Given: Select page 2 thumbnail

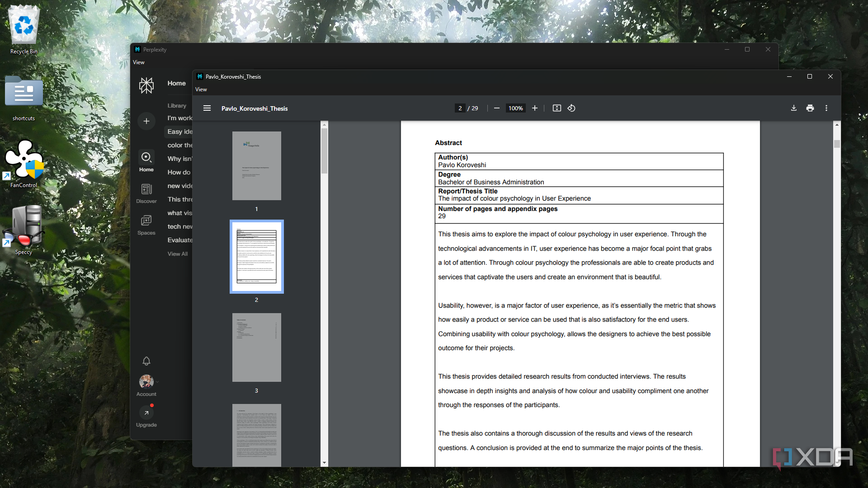Looking at the screenshot, I should click(x=257, y=257).
